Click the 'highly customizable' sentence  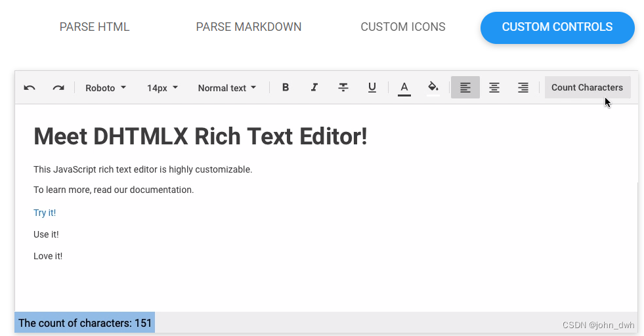[143, 170]
